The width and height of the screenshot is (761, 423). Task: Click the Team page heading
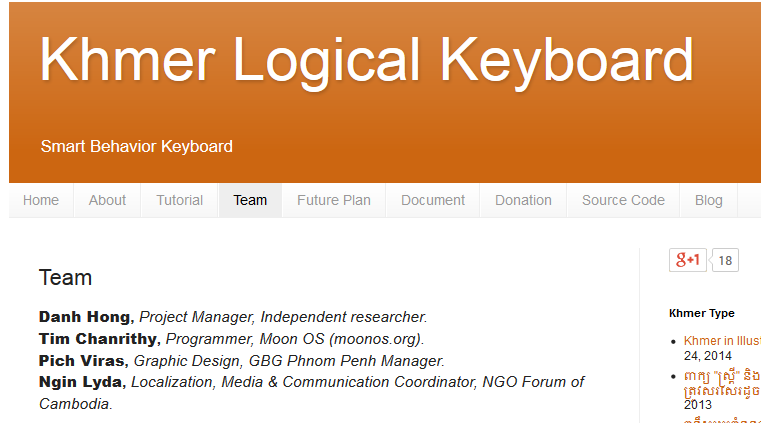[65, 278]
